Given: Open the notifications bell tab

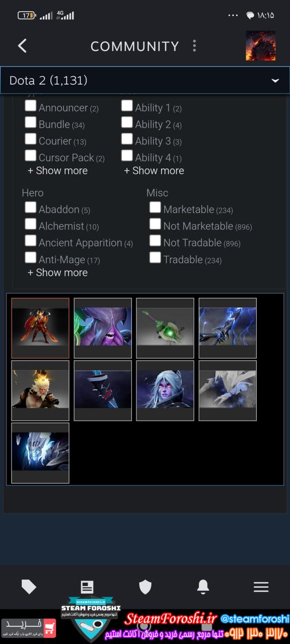Looking at the screenshot, I should (x=203, y=587).
